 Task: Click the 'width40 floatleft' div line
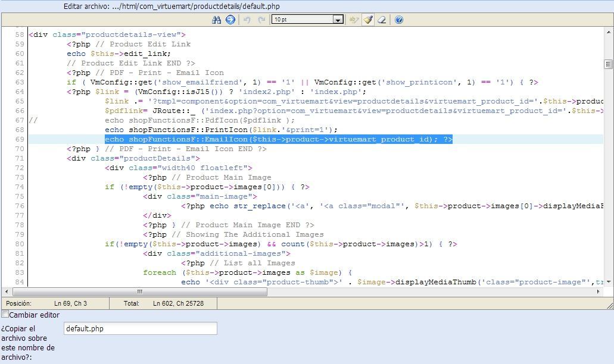click(179, 168)
